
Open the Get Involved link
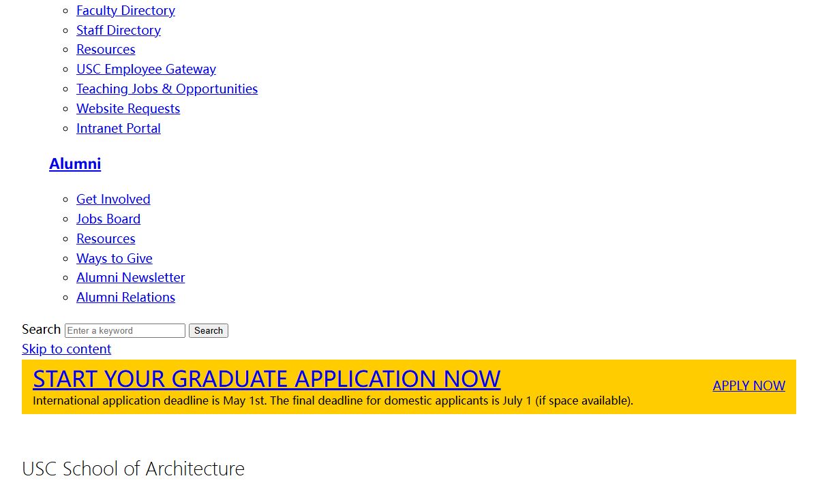tap(113, 199)
